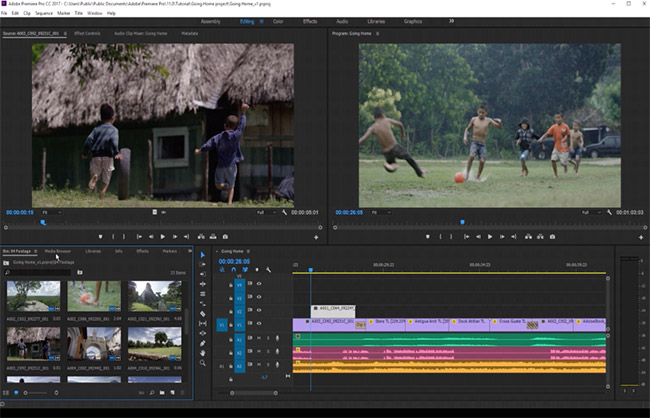The width and height of the screenshot is (650, 418).
Task: Select the soccer ball kick clip thumbnail
Action: [x=94, y=297]
